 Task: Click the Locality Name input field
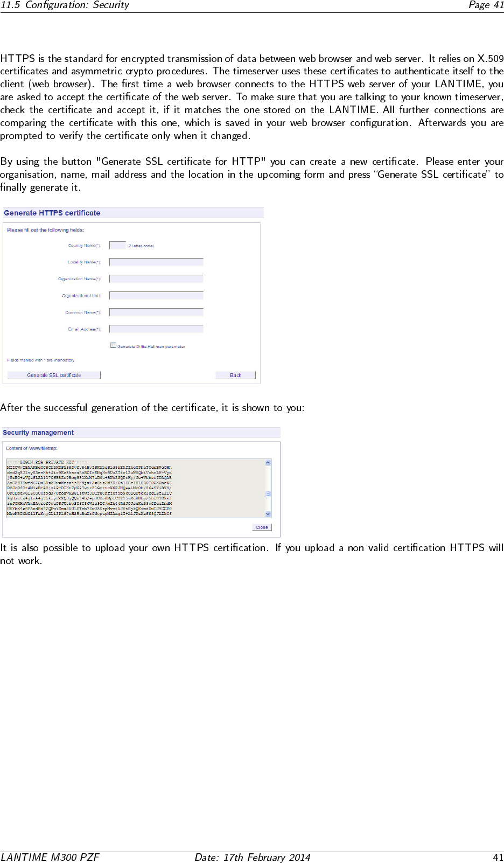coord(156,262)
